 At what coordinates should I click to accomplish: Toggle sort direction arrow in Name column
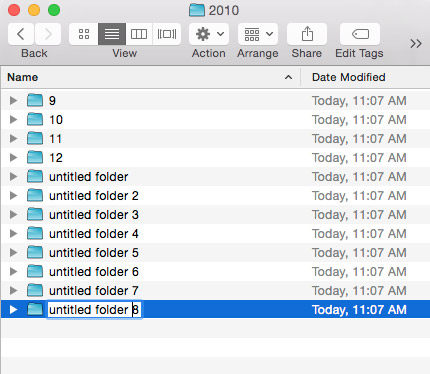coord(288,78)
